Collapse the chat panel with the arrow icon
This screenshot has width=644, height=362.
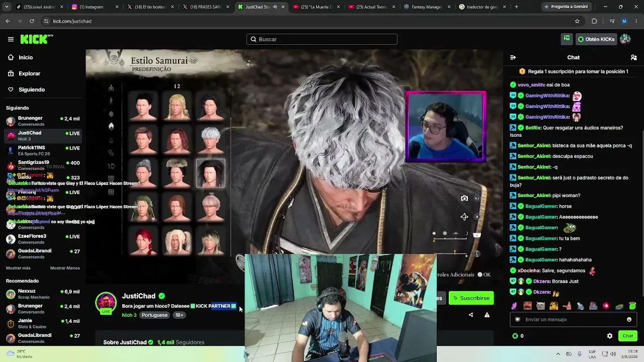(x=513, y=57)
